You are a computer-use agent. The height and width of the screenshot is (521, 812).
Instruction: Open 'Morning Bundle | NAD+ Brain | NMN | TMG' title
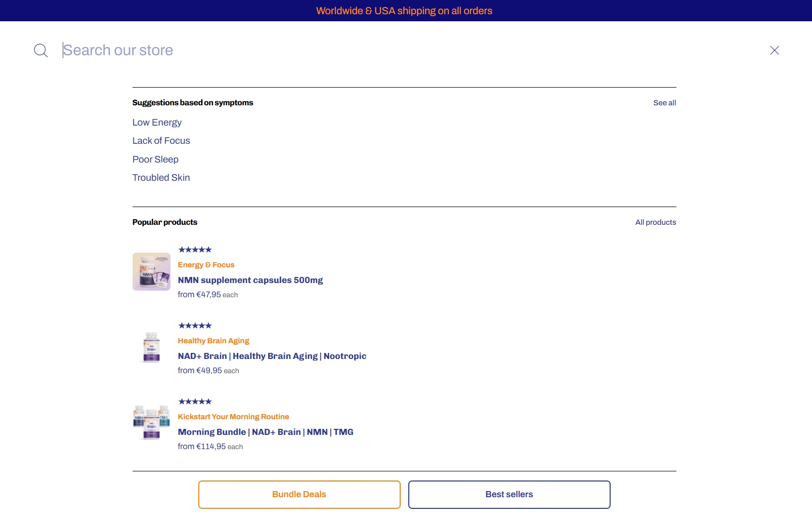click(x=265, y=432)
